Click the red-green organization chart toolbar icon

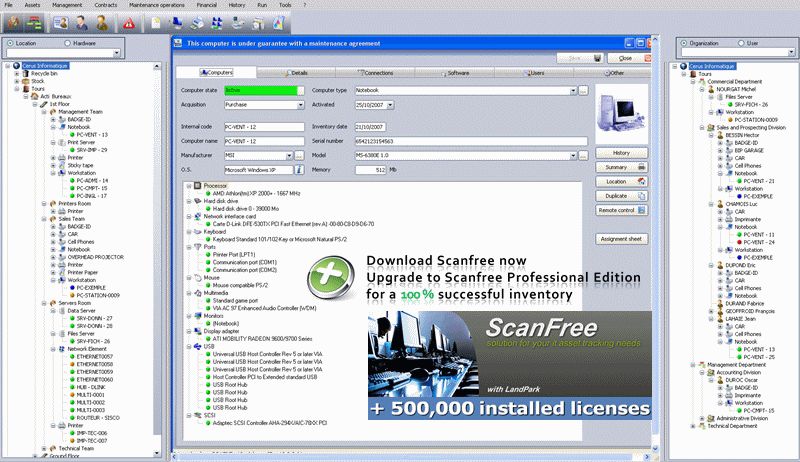click(x=35, y=23)
